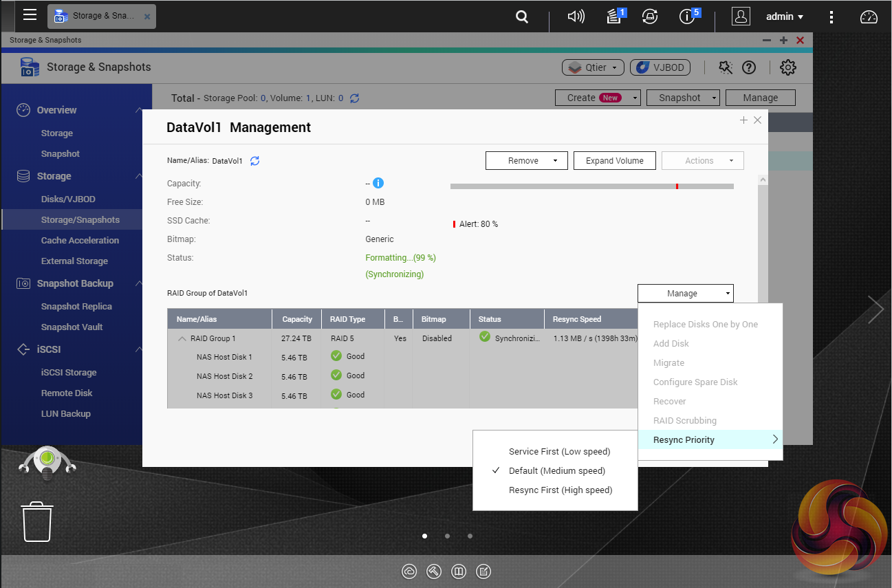Collapse the RAID Group 1 row
This screenshot has width=892, height=588.
pyautogui.click(x=182, y=338)
